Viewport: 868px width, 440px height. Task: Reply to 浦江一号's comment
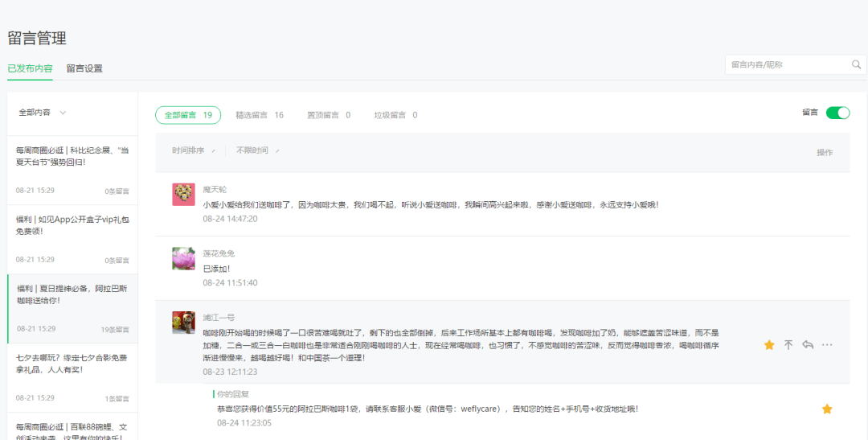[x=808, y=345]
